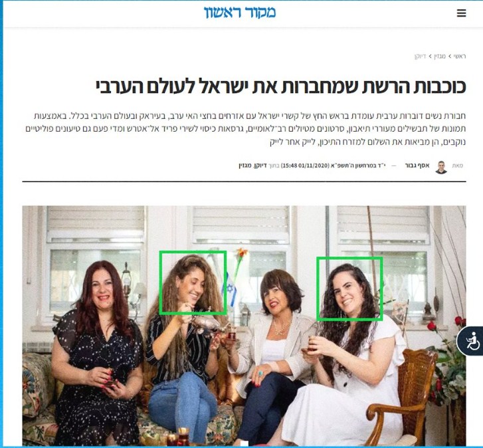483x448 pixels.
Task: Open the hamburger menu
Action: (461, 13)
